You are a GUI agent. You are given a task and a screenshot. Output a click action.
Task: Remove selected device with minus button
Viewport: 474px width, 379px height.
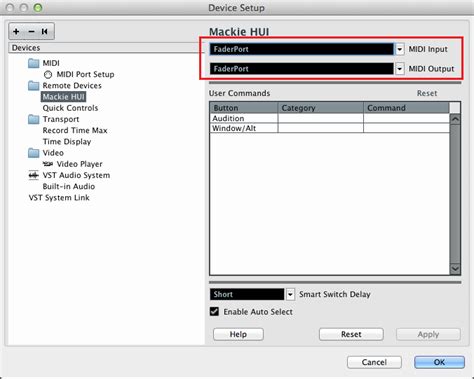31,32
